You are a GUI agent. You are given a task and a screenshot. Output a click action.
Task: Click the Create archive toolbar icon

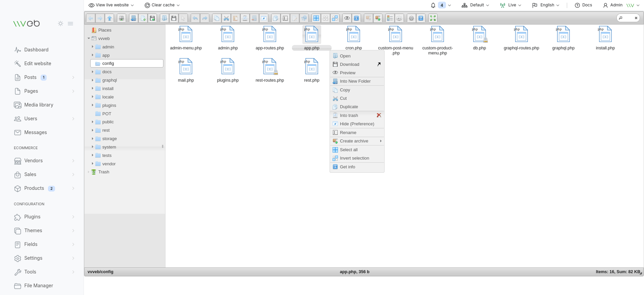click(x=378, y=18)
